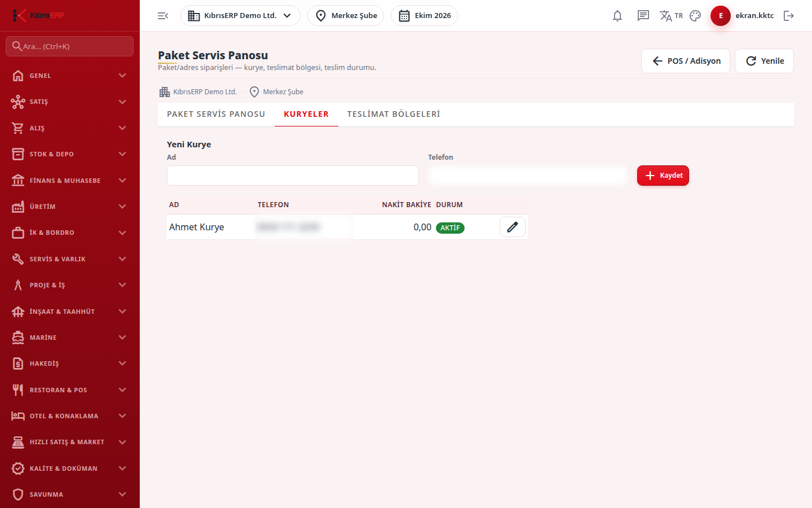
Task: Expand the RESTORAN & POS menu section
Action: [70, 390]
